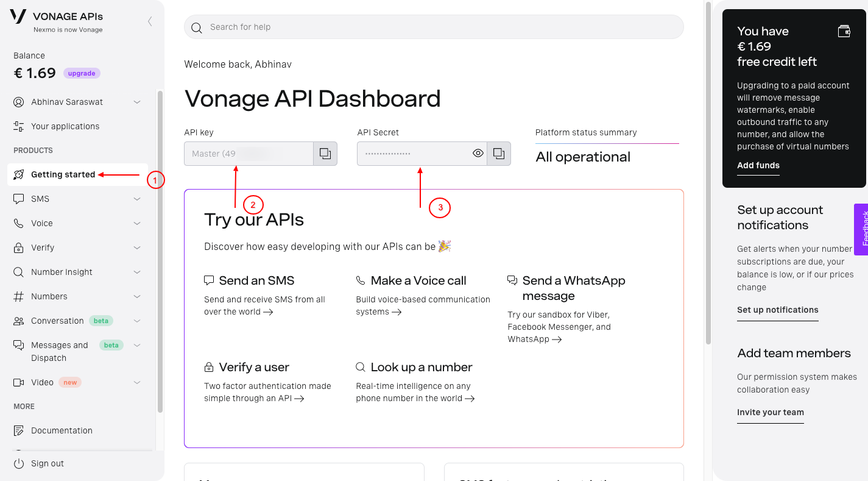The image size is (868, 481).
Task: Click the Vonage logo icon
Action: [18, 16]
